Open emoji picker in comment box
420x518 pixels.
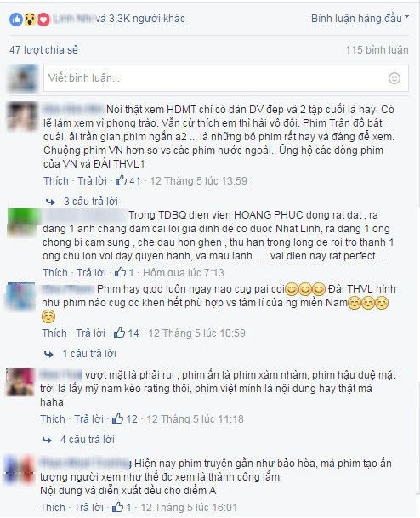(x=394, y=78)
